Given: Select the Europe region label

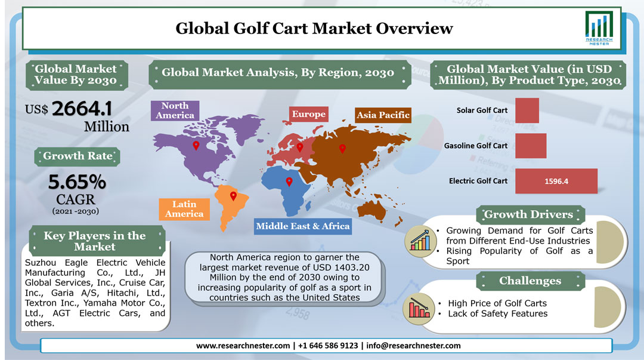Looking at the screenshot, I should (x=308, y=114).
